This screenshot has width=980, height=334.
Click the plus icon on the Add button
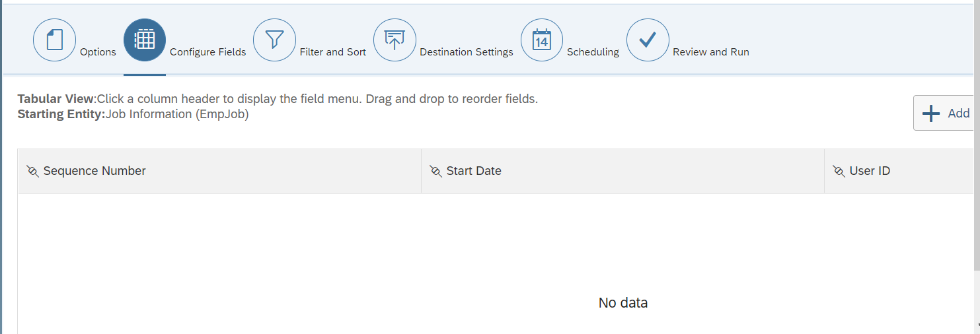931,114
